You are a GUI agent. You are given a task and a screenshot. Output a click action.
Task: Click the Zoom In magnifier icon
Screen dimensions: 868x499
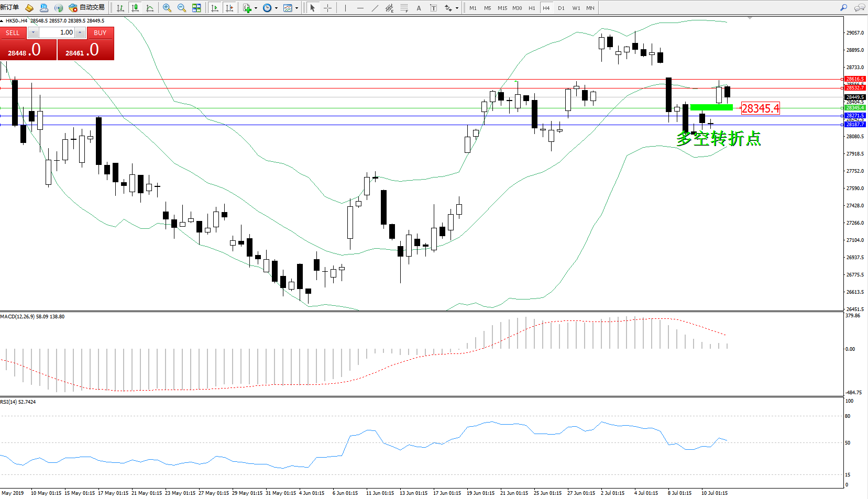(x=167, y=8)
